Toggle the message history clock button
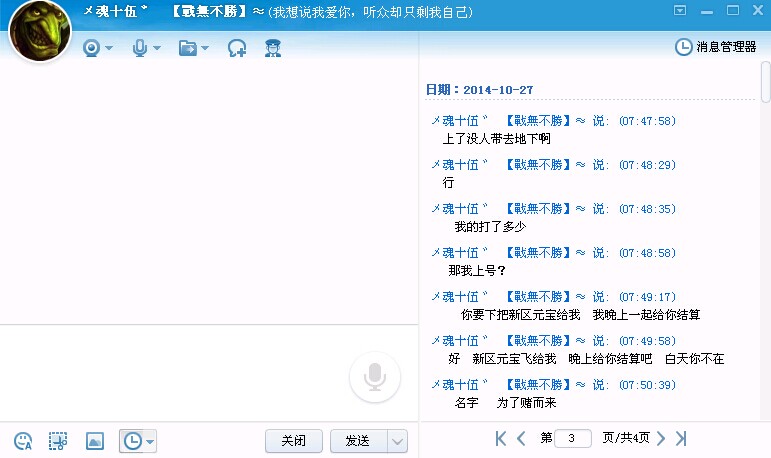The width and height of the screenshot is (771, 458). point(132,441)
